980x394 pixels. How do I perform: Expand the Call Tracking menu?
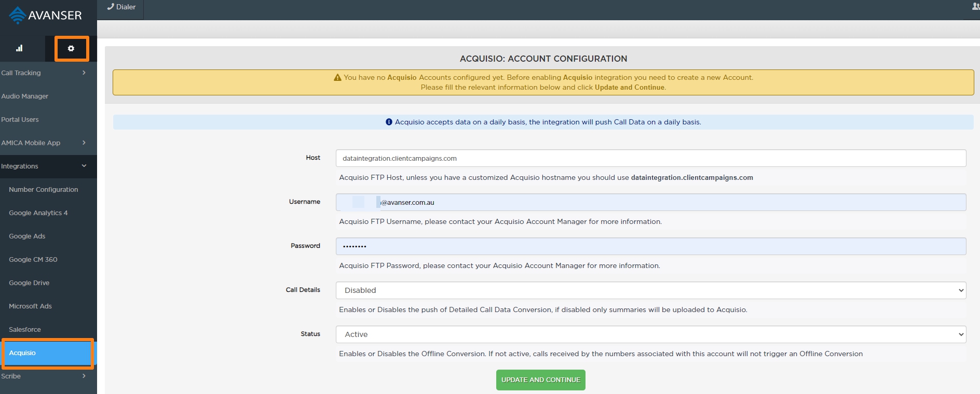click(x=48, y=73)
